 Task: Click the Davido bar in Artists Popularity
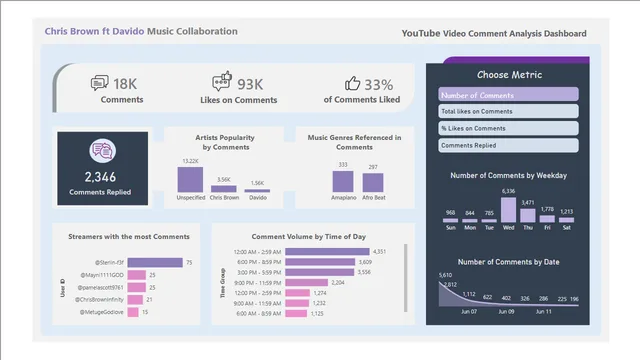(x=257, y=191)
